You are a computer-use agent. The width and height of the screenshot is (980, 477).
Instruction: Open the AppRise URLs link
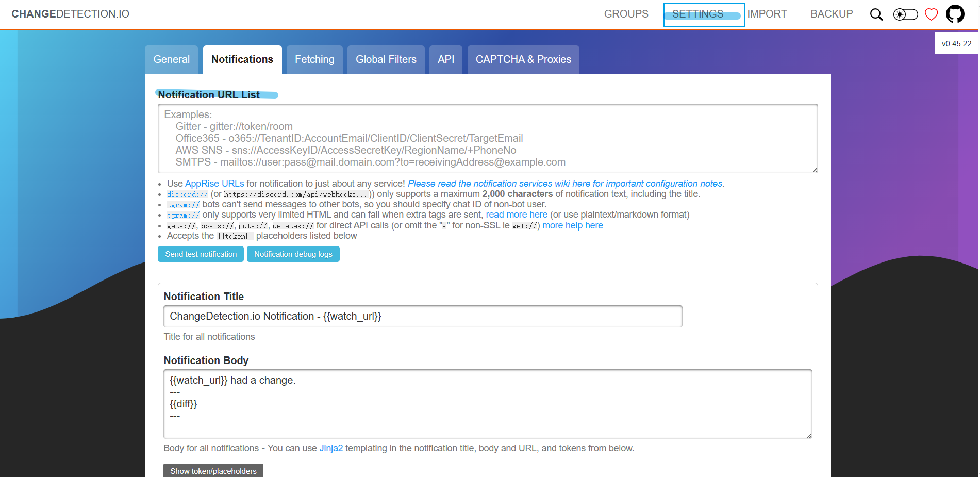[214, 184]
